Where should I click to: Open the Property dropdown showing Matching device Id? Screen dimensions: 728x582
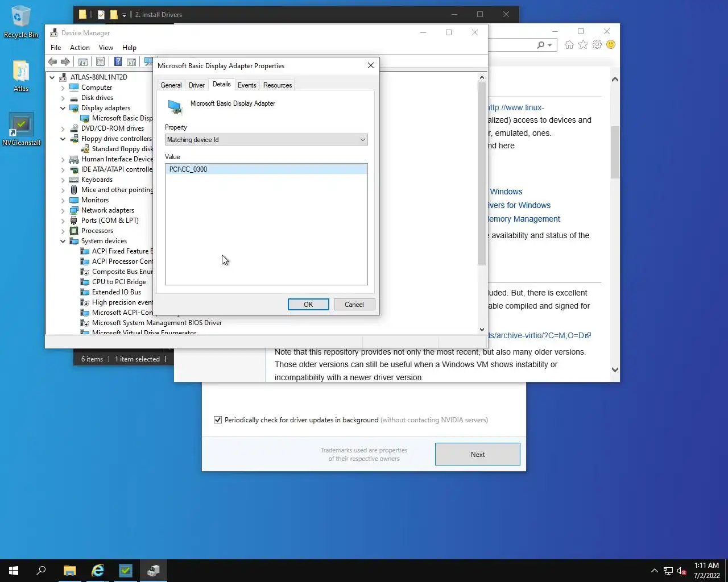coord(266,140)
